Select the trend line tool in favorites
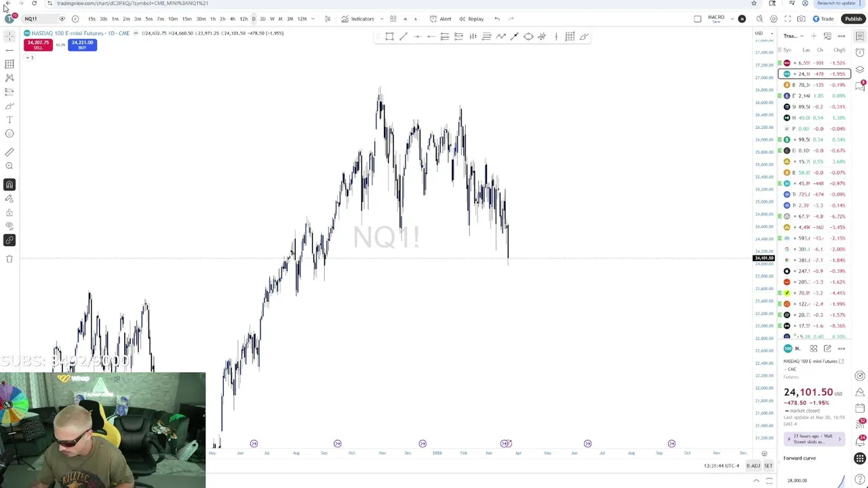Image resolution: width=868 pixels, height=488 pixels. pos(403,37)
